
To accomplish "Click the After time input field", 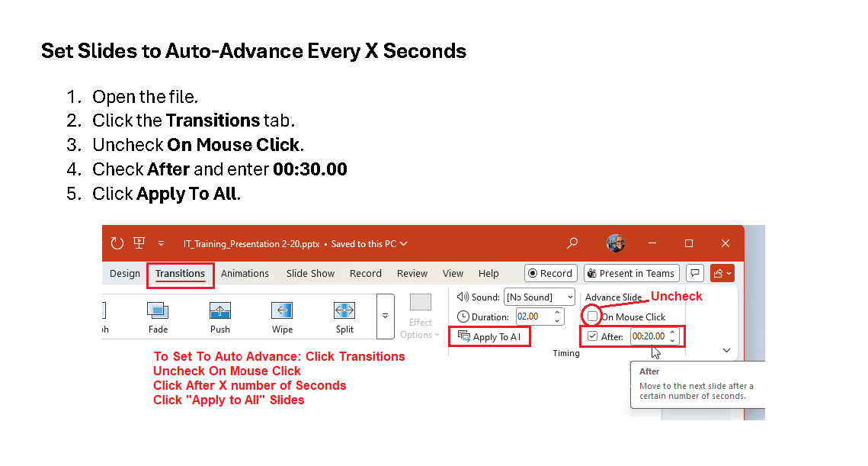I will (649, 336).
